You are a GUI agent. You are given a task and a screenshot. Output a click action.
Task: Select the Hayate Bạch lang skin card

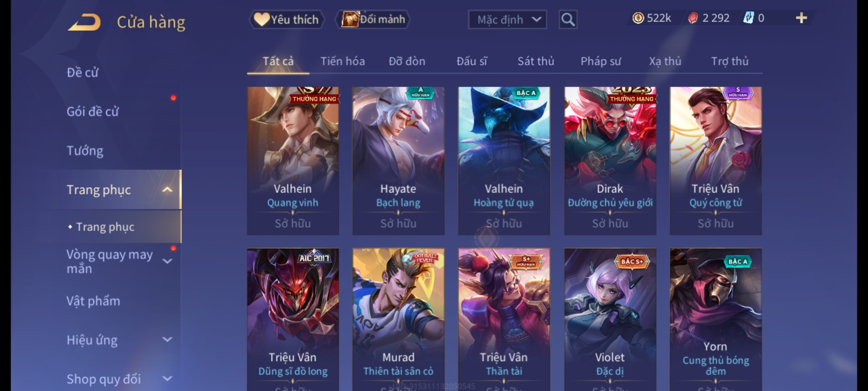(x=398, y=161)
